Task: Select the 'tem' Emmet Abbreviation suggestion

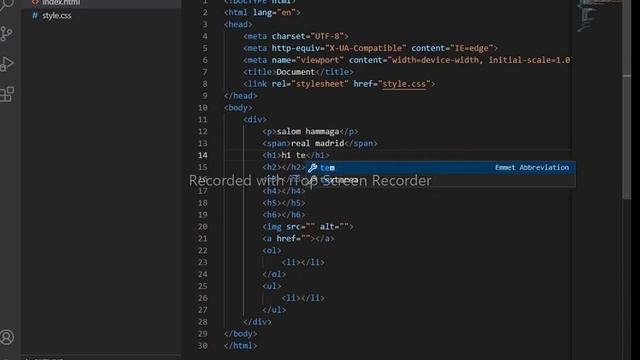Action: coord(441,168)
